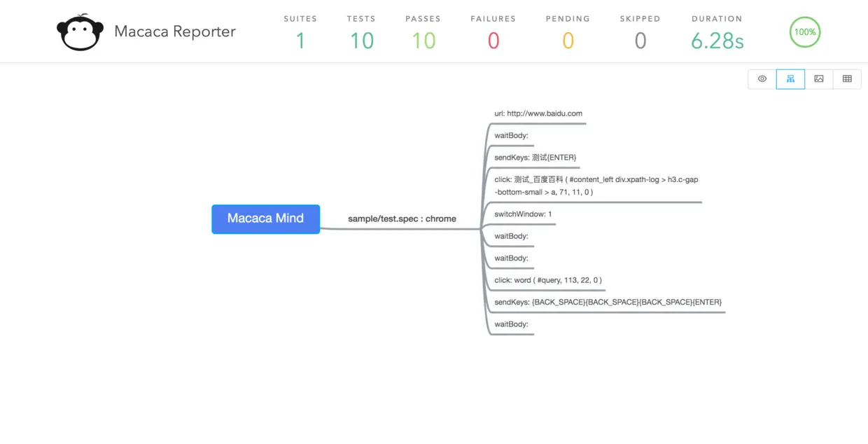The height and width of the screenshot is (444, 868).
Task: Click the DURATION value 6.28s
Action: tap(717, 41)
